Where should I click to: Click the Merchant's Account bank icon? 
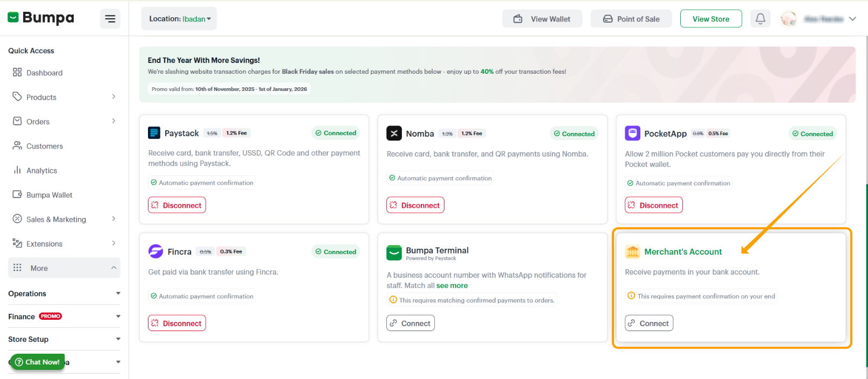(633, 251)
